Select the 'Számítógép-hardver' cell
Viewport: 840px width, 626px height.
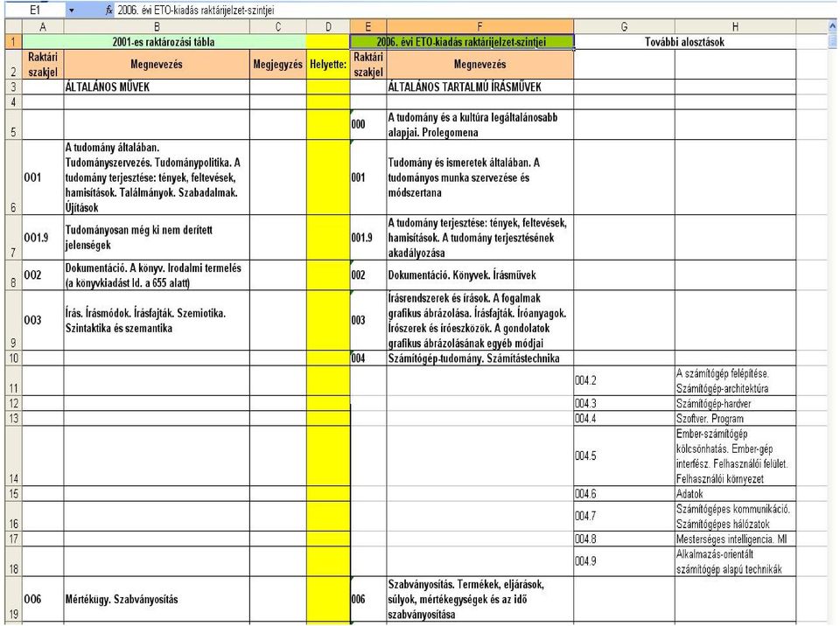click(735, 403)
